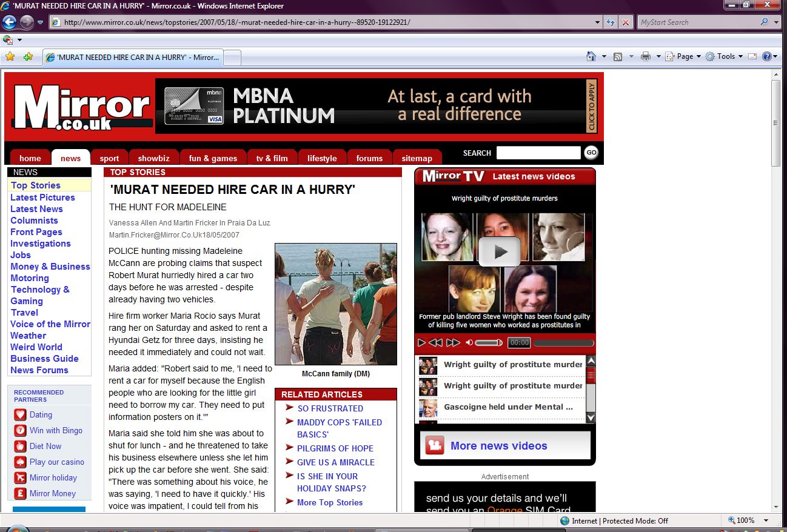
Task: Play the Mirror TV video
Action: pyautogui.click(x=499, y=251)
